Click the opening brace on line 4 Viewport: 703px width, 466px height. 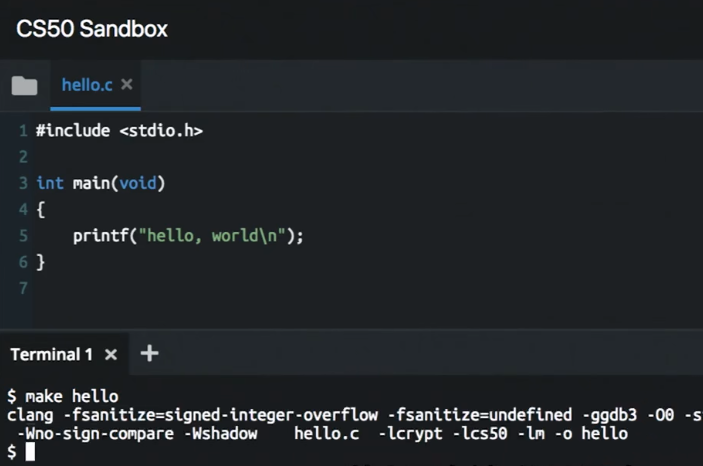pyautogui.click(x=40, y=209)
